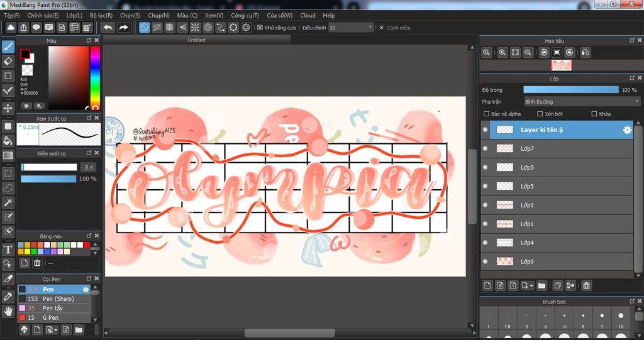Open the add-layer dropdown arrow button

528,285
